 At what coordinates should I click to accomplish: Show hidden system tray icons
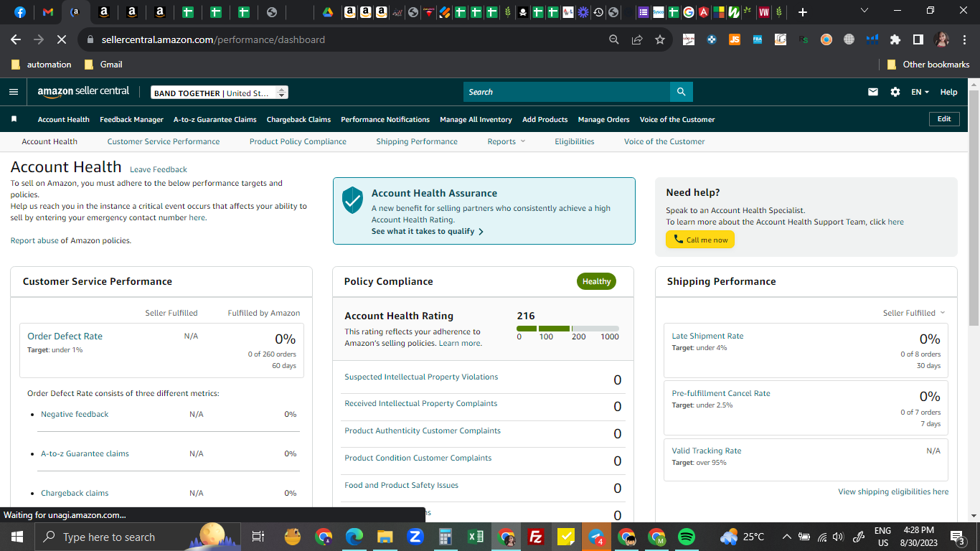(x=786, y=537)
